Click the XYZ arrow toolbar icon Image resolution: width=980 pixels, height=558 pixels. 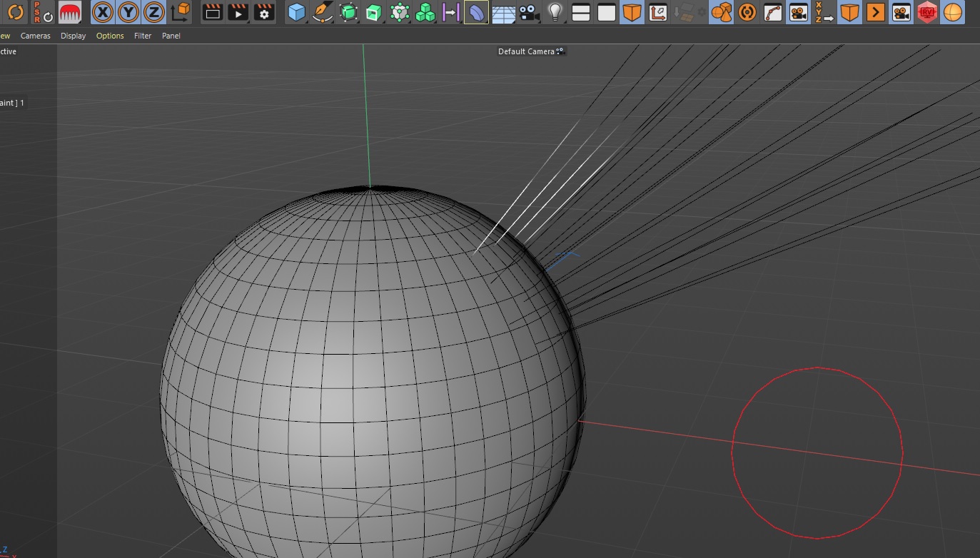click(x=824, y=12)
